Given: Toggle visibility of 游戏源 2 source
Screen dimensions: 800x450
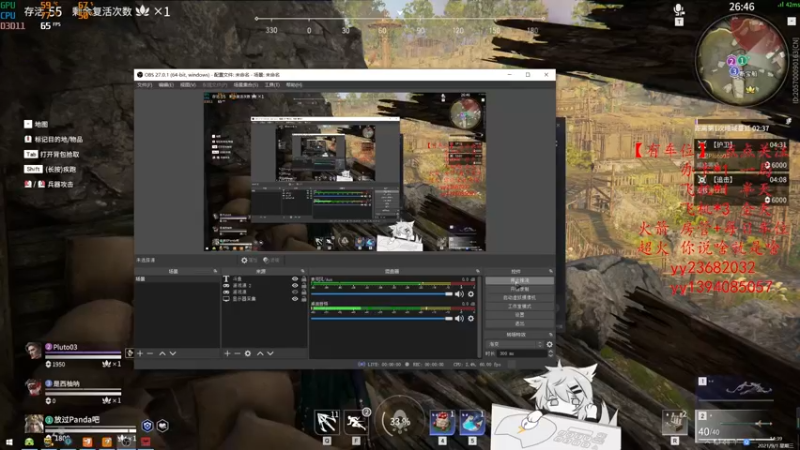Looking at the screenshot, I should (295, 286).
